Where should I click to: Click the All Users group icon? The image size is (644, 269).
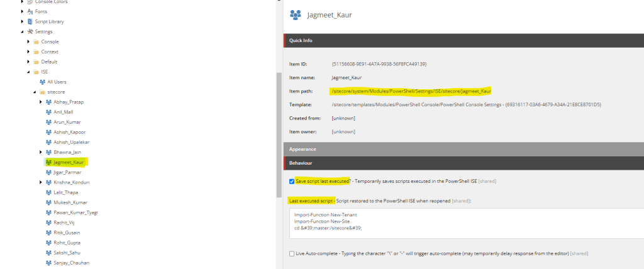point(42,82)
